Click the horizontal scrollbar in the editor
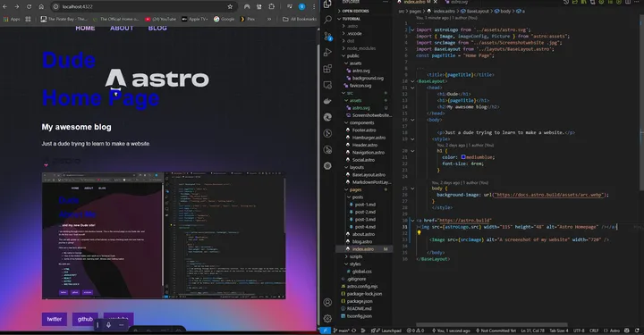 point(492,325)
